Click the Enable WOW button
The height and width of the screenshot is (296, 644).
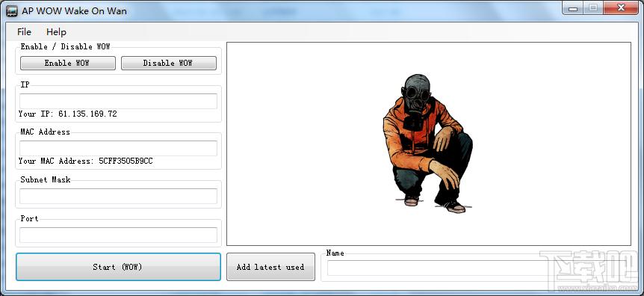[68, 63]
